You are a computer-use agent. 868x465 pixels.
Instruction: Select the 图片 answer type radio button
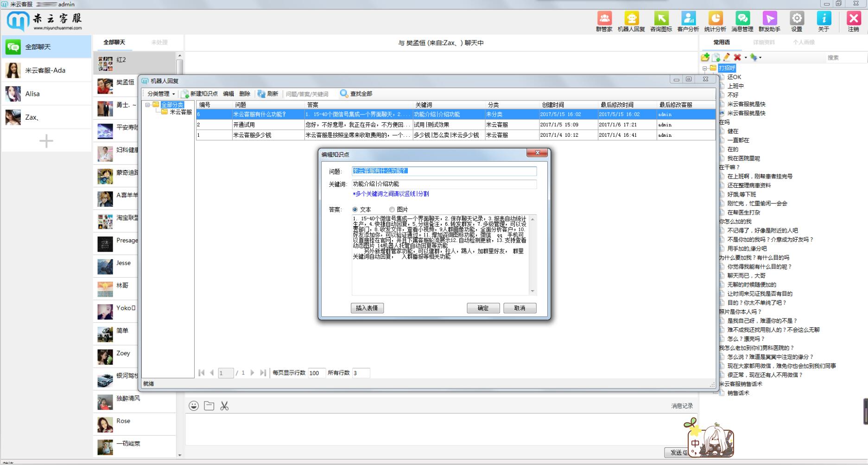click(x=392, y=210)
